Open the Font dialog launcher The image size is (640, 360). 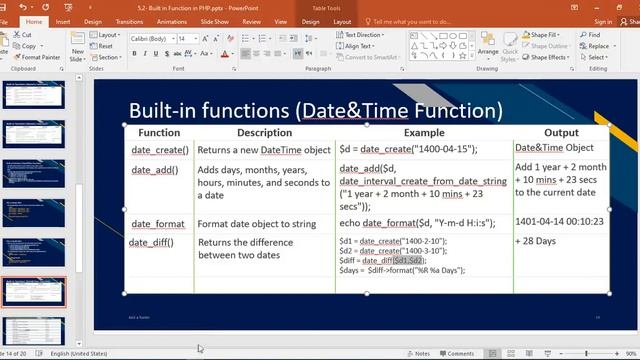click(234, 69)
